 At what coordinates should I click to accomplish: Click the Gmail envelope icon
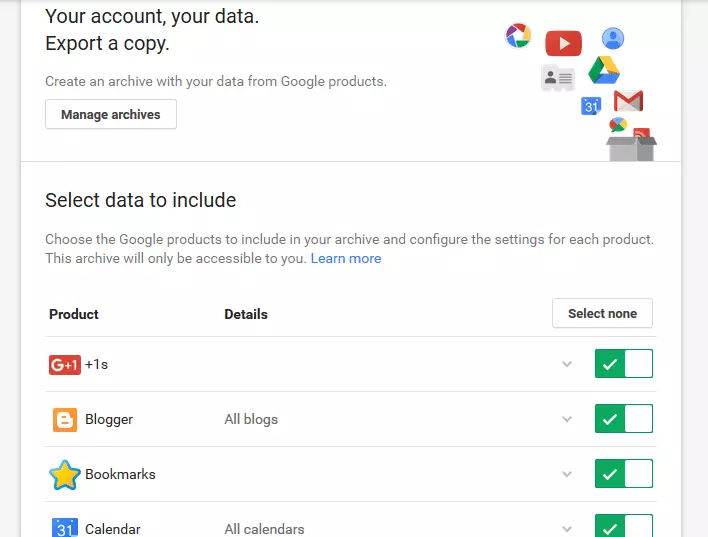click(x=628, y=101)
